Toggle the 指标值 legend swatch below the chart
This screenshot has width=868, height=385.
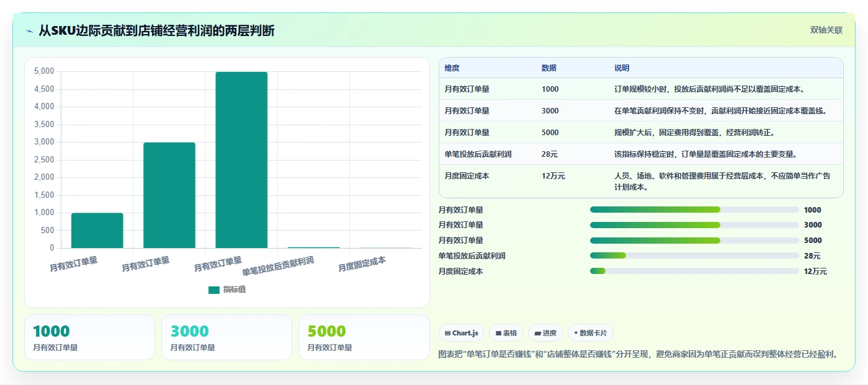pyautogui.click(x=214, y=290)
